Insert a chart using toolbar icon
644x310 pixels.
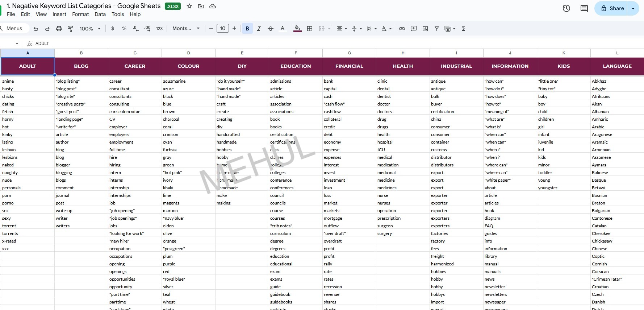pos(425,29)
